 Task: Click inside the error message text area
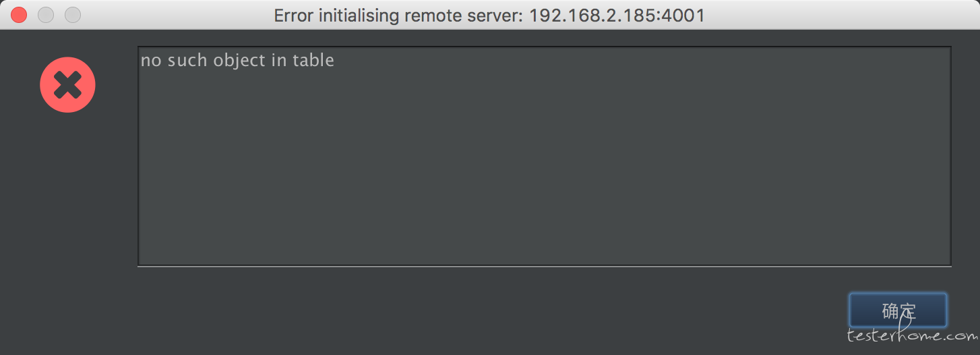coord(545,156)
